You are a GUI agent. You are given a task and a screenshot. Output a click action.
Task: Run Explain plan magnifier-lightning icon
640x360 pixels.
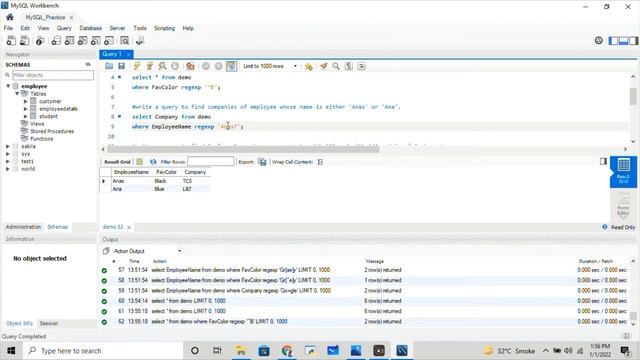point(162,66)
